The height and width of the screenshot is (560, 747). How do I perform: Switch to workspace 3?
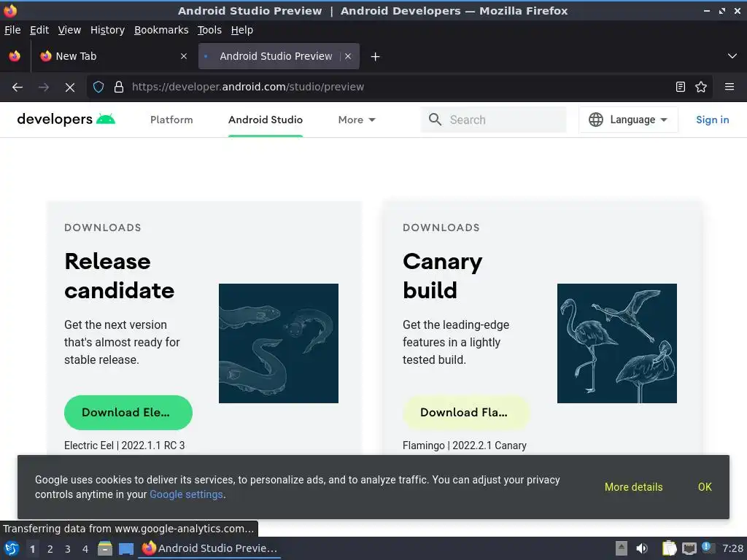[68, 549]
